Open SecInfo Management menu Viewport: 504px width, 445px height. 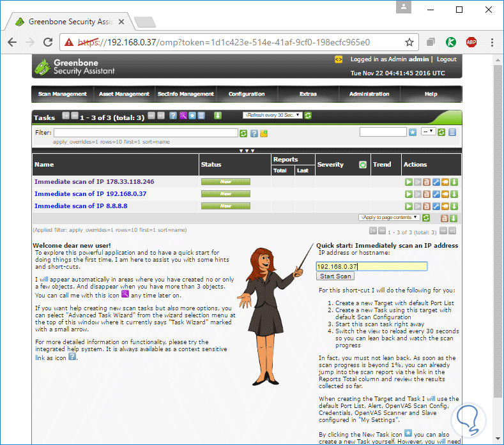click(185, 94)
